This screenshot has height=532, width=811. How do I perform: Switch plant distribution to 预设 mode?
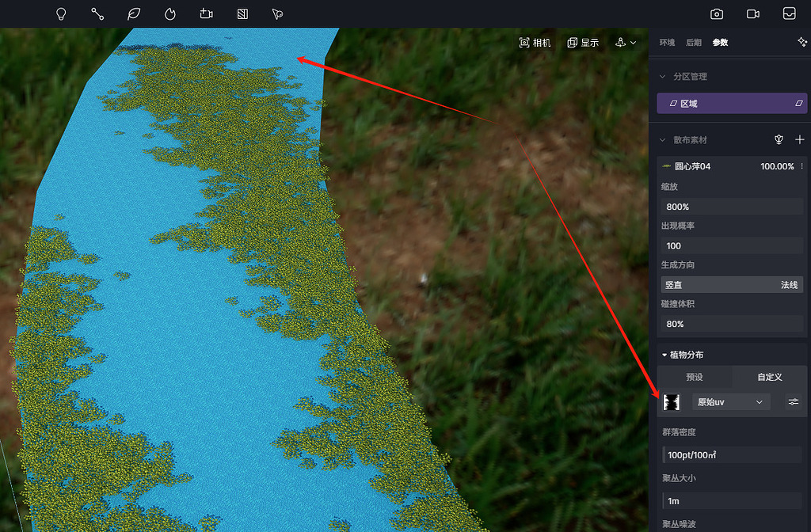695,377
